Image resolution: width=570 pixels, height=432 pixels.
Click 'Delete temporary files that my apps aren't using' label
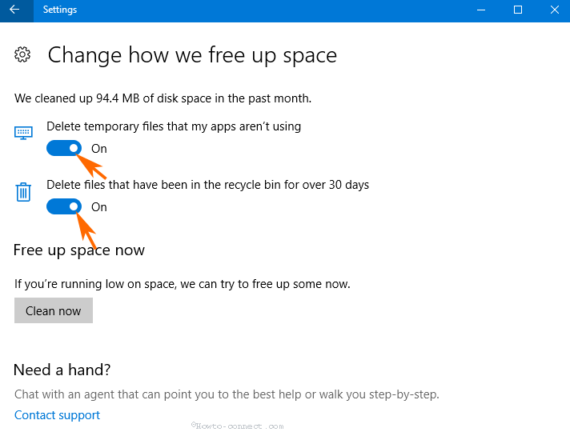174,127
